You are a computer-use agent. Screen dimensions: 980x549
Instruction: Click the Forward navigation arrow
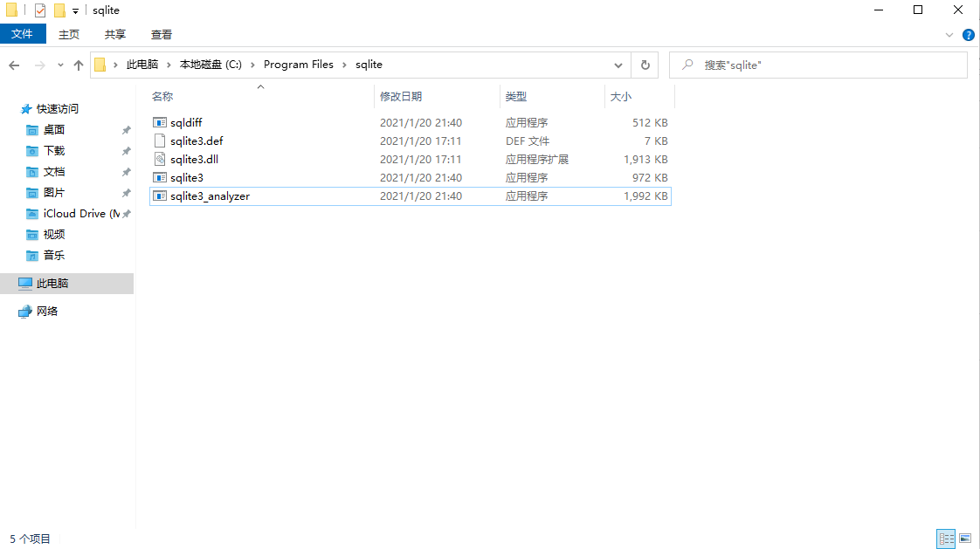click(x=39, y=65)
